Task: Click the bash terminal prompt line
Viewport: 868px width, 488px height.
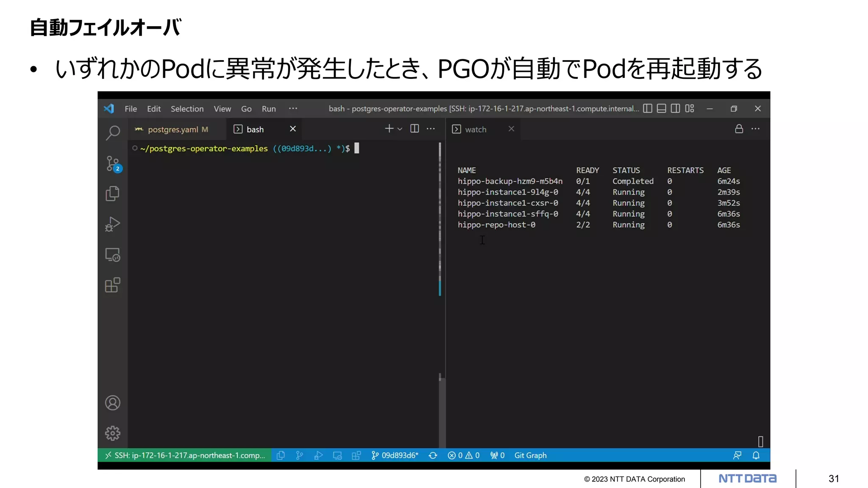Action: pyautogui.click(x=246, y=148)
